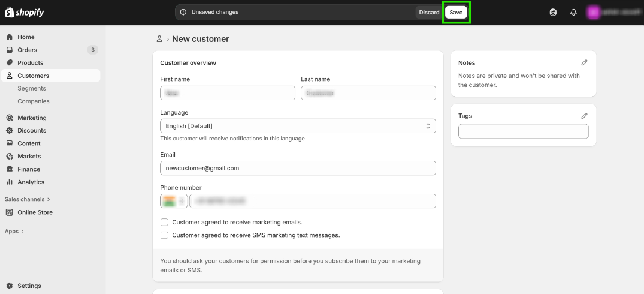This screenshot has height=294, width=644.
Task: Click the Shopify logo in top bar
Action: (x=25, y=12)
